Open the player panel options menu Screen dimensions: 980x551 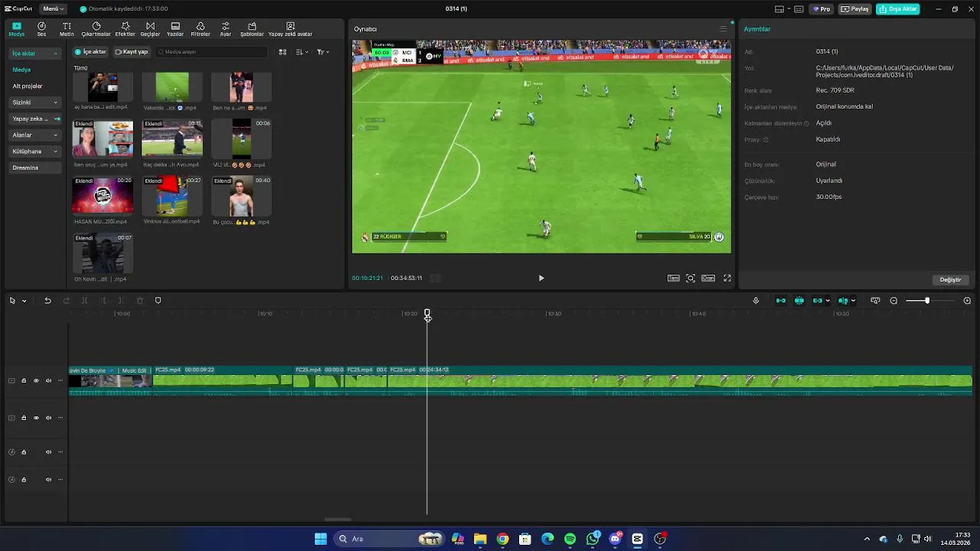tap(723, 29)
